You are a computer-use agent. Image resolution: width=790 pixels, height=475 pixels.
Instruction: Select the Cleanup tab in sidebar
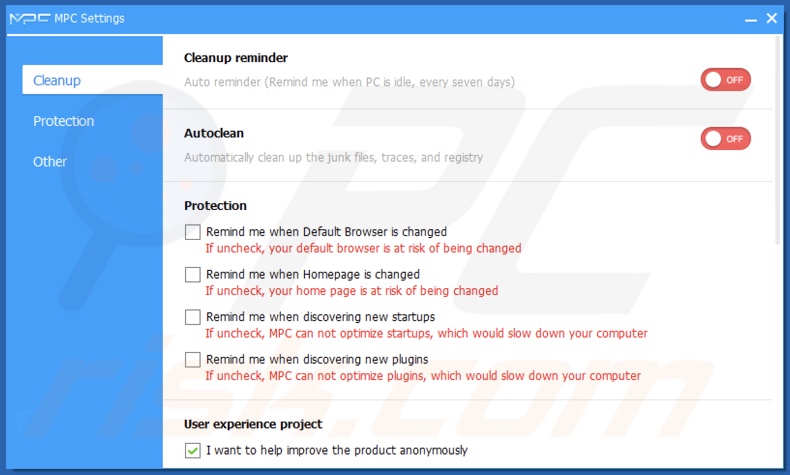(x=92, y=80)
